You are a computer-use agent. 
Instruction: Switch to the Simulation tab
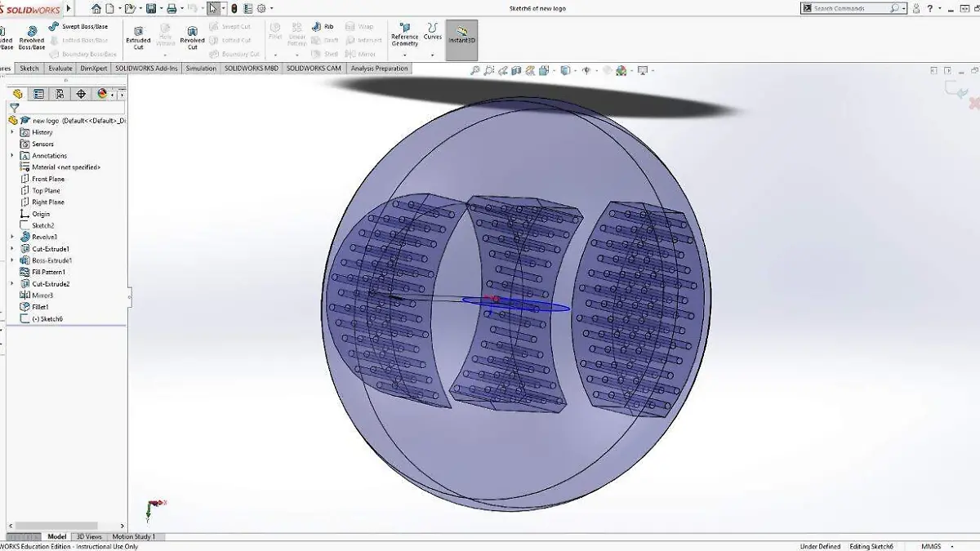tap(200, 69)
